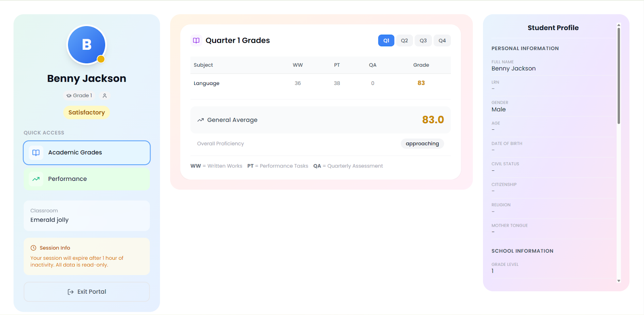The width and height of the screenshot is (644, 315).
Task: Click the General Average trend icon
Action: [200, 120]
